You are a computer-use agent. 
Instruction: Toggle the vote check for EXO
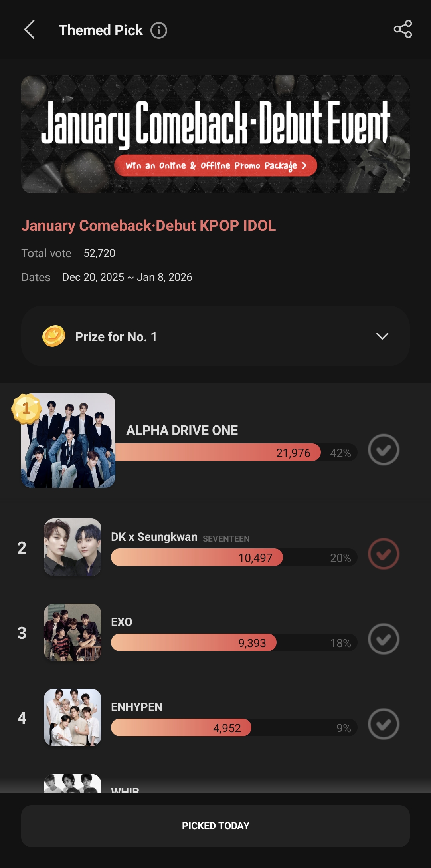pyautogui.click(x=383, y=639)
